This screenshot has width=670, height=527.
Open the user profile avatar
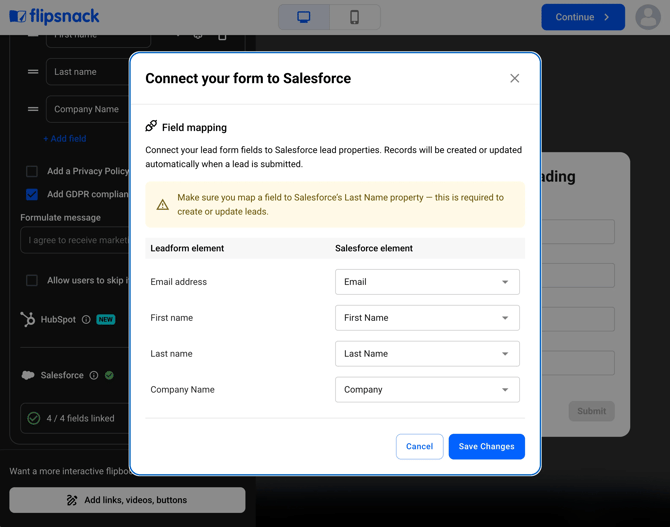point(648,17)
